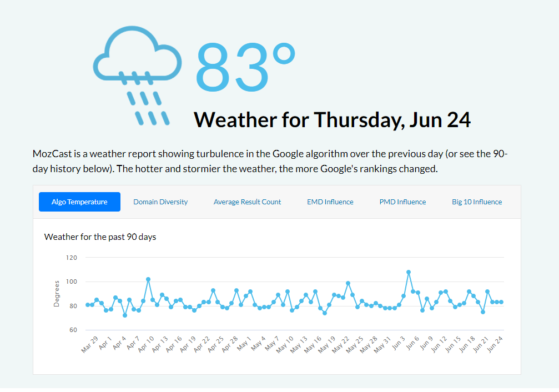Open the PMD Influence tab

pos(402,202)
